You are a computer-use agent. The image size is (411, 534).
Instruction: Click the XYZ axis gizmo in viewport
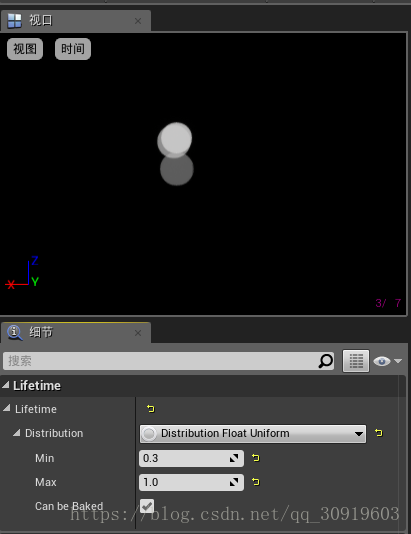(22, 273)
